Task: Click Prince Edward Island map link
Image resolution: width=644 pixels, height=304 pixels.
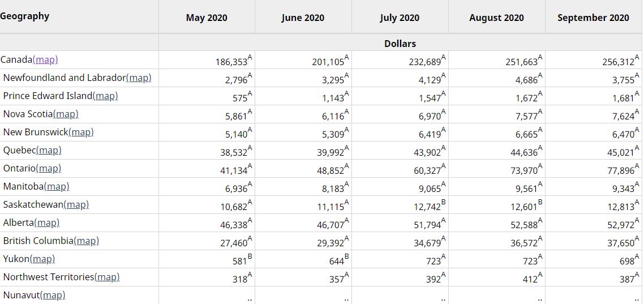Action: click(x=105, y=96)
